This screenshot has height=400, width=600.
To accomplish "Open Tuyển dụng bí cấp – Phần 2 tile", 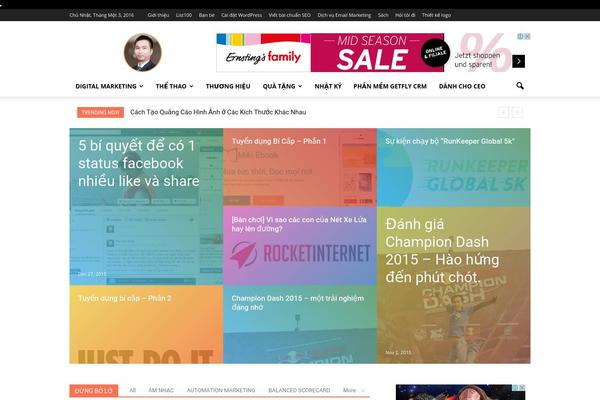I will [x=146, y=325].
